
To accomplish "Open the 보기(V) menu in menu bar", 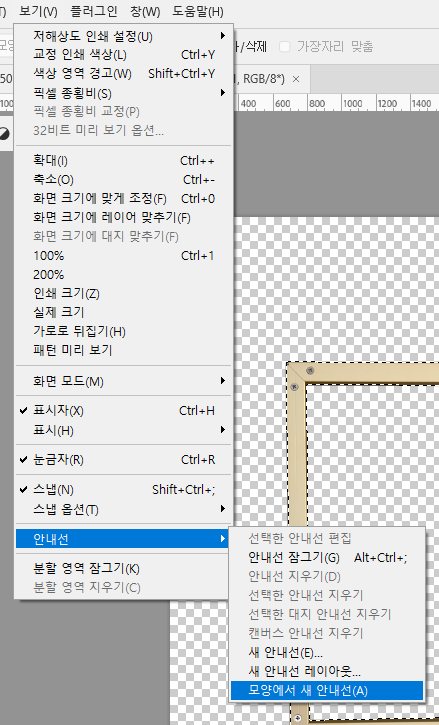I will (38, 11).
